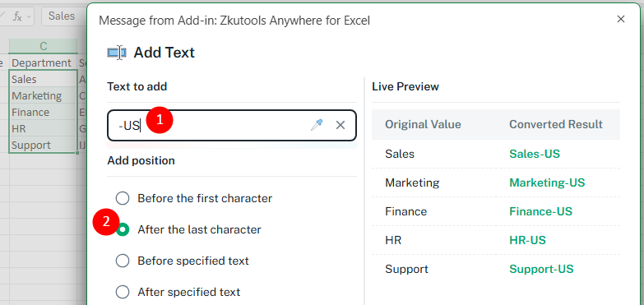This screenshot has width=644, height=305.
Task: Click the Sales cell in column C
Action: click(x=43, y=79)
